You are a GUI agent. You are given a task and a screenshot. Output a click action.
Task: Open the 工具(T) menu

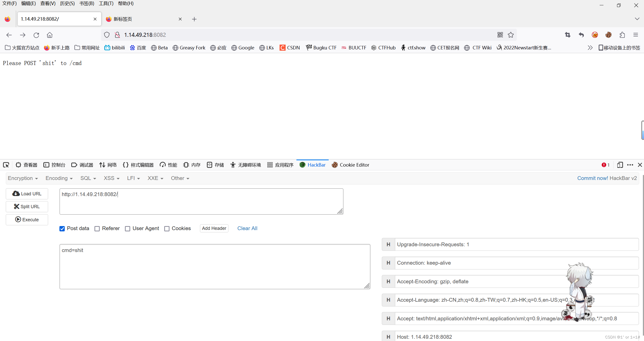tap(106, 4)
